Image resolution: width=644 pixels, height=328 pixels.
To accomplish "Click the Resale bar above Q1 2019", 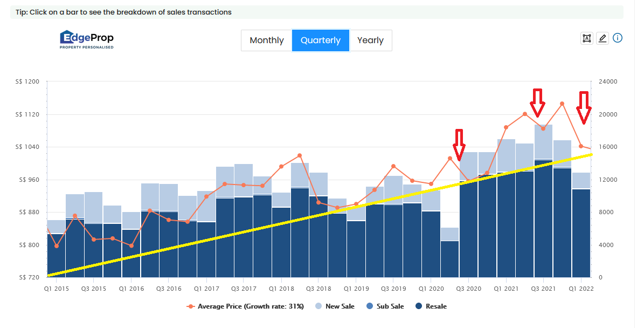I will tap(356, 249).
